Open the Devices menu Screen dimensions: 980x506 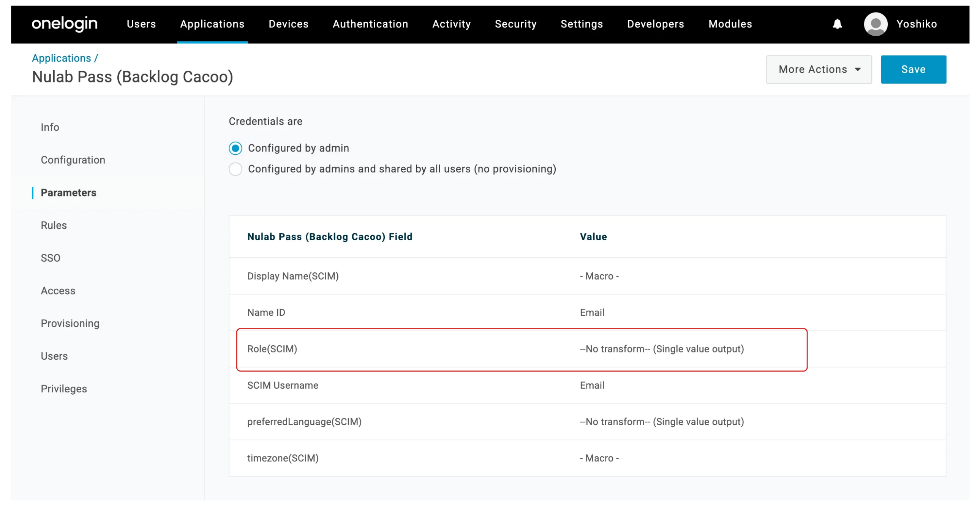288,24
